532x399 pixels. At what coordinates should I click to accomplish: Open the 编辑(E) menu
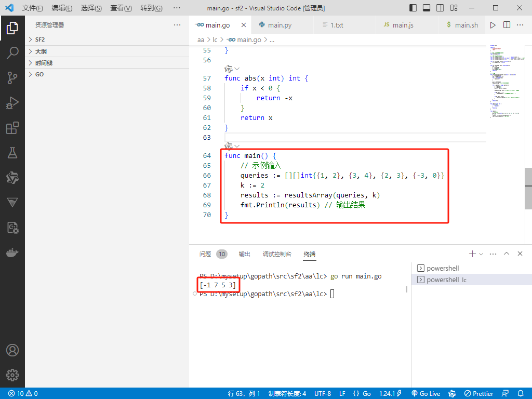click(62, 8)
